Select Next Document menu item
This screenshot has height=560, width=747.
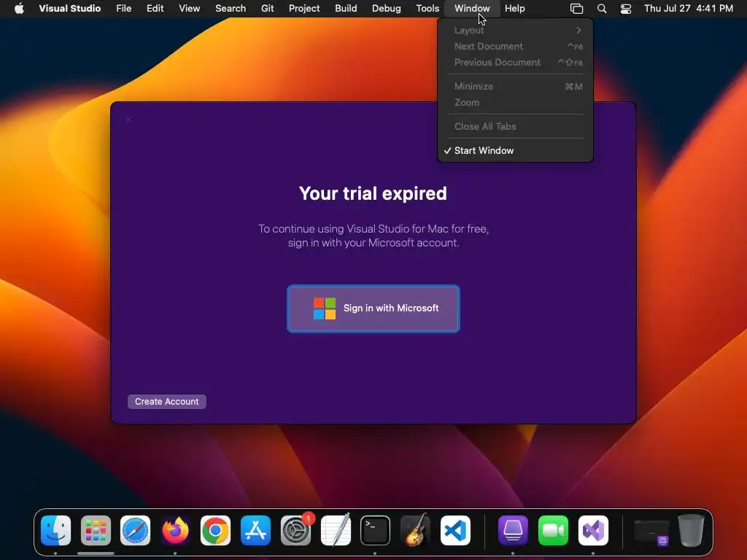[x=515, y=46]
